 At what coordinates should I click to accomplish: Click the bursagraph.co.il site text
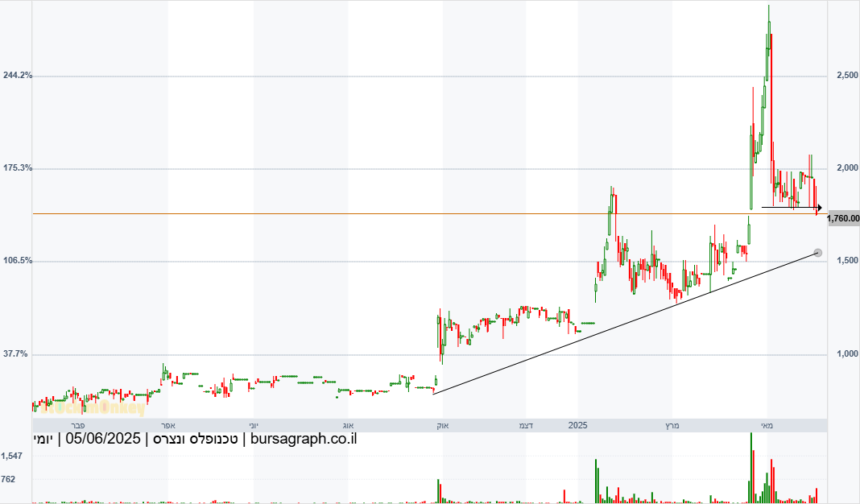coord(304,439)
